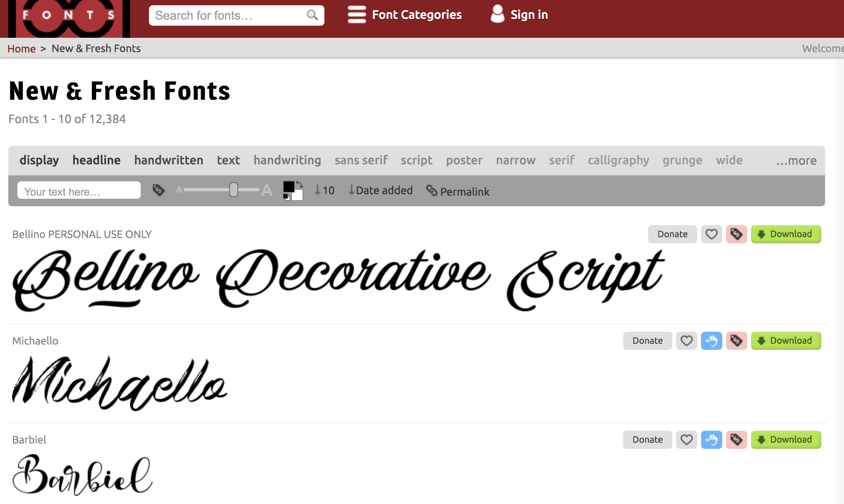Select the handwritten category tab
This screenshot has height=504, width=844.
169,160
